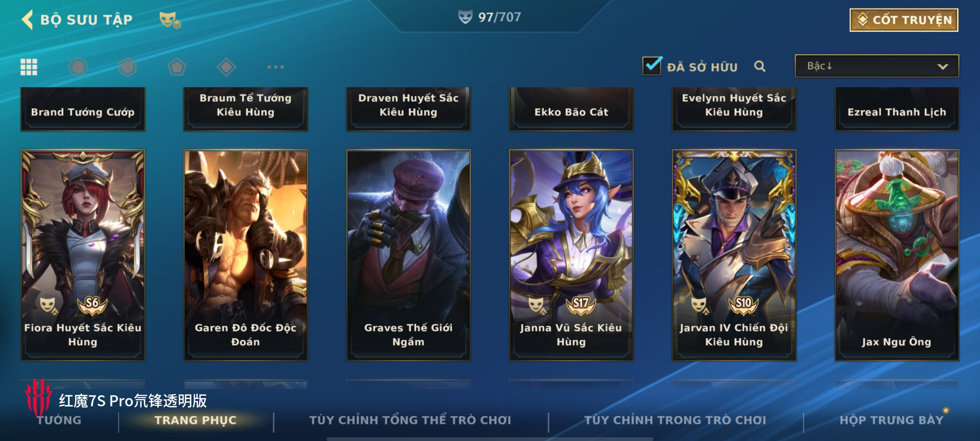Switch to the Tướng tab
The image size is (980, 441).
[60, 420]
